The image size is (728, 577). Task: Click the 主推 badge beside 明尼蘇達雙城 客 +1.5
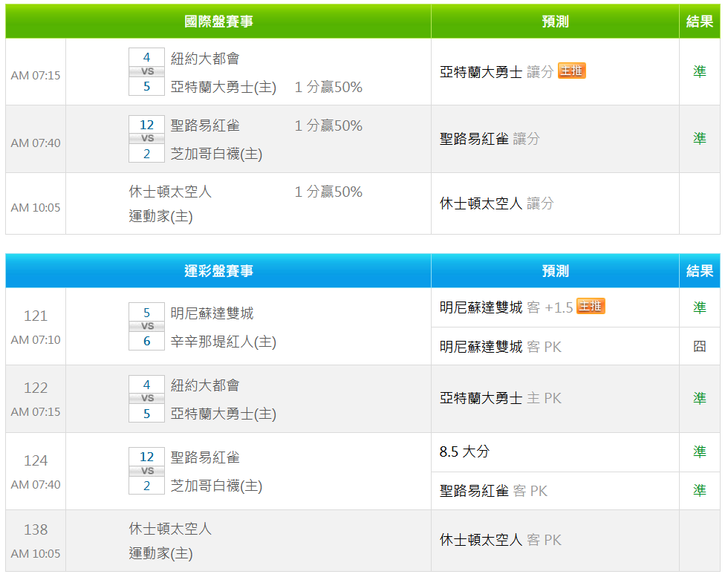point(591,307)
